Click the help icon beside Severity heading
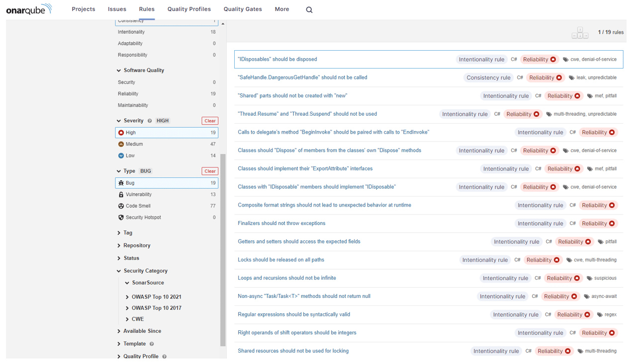 tap(150, 121)
